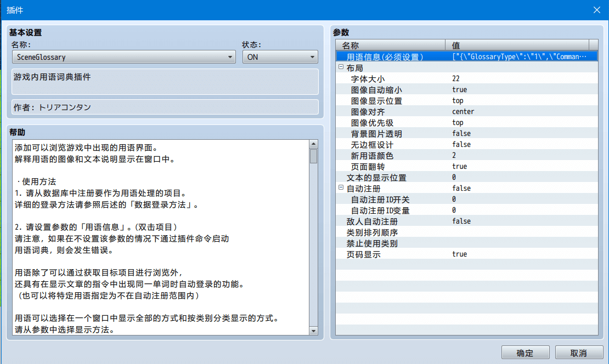Click the help scrollbar down arrow

tap(313, 331)
